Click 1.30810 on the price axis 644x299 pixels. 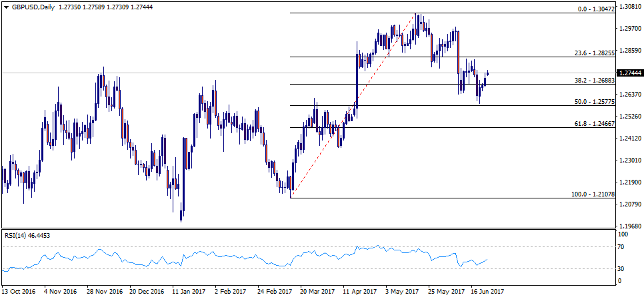pyautogui.click(x=630, y=7)
